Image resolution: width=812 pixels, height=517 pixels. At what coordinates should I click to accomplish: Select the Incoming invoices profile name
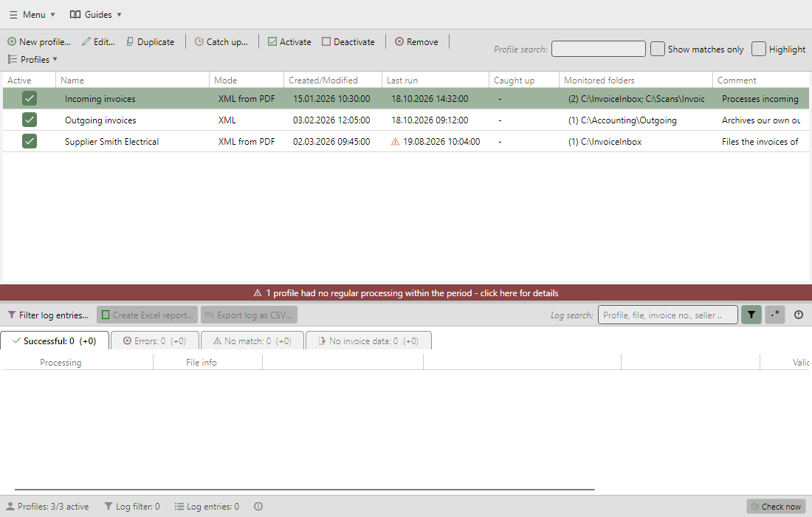100,99
